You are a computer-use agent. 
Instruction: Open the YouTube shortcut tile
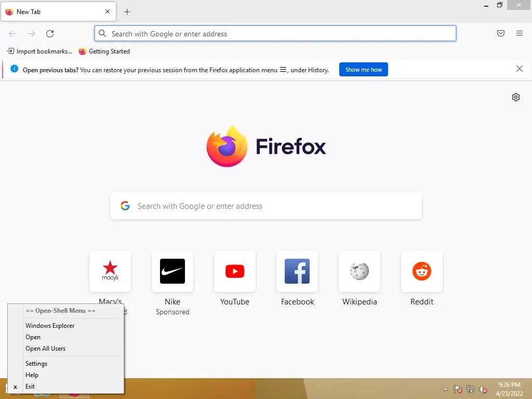pos(235,271)
